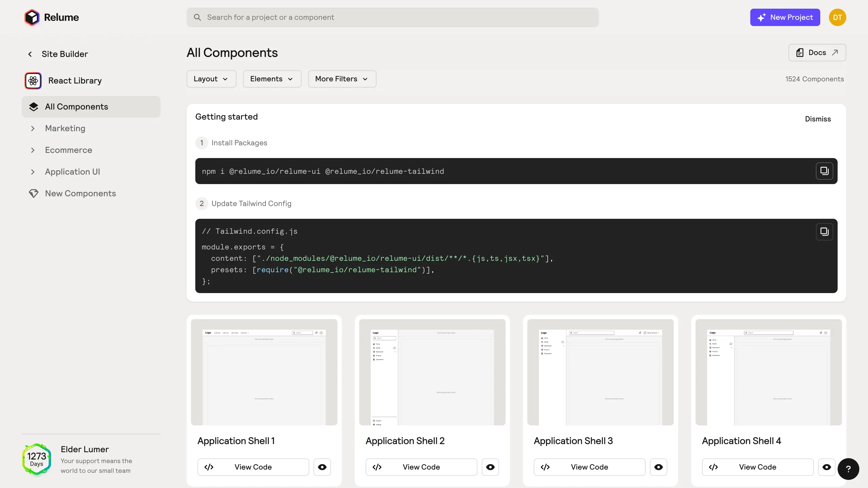868x488 pixels.
Task: Open the Application Shell 1 thumbnail
Action: click(264, 372)
